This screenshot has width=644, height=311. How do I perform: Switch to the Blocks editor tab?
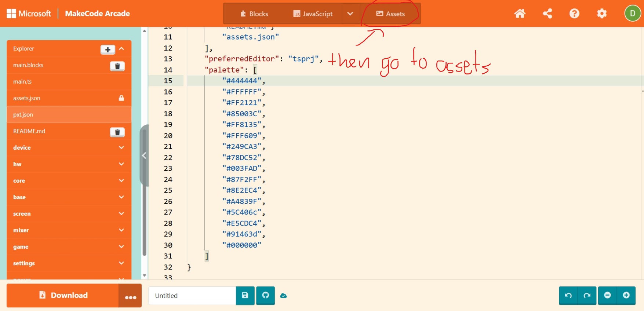(x=254, y=14)
